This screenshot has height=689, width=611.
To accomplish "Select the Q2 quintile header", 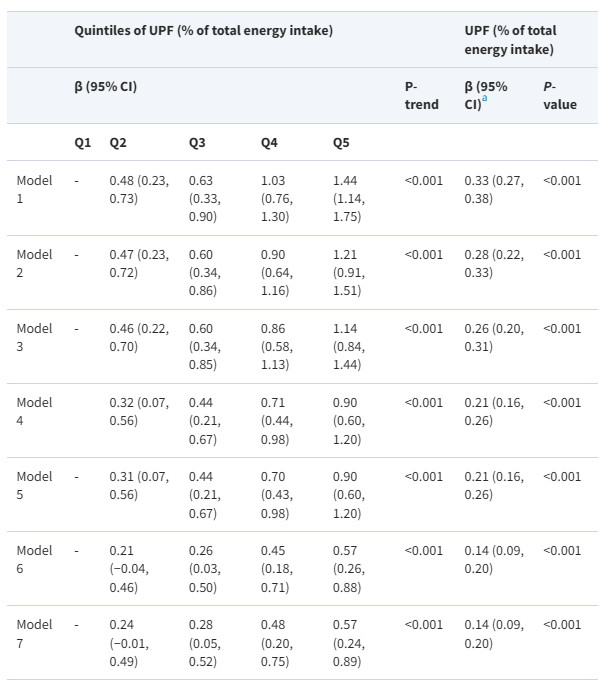I will [x=118, y=143].
